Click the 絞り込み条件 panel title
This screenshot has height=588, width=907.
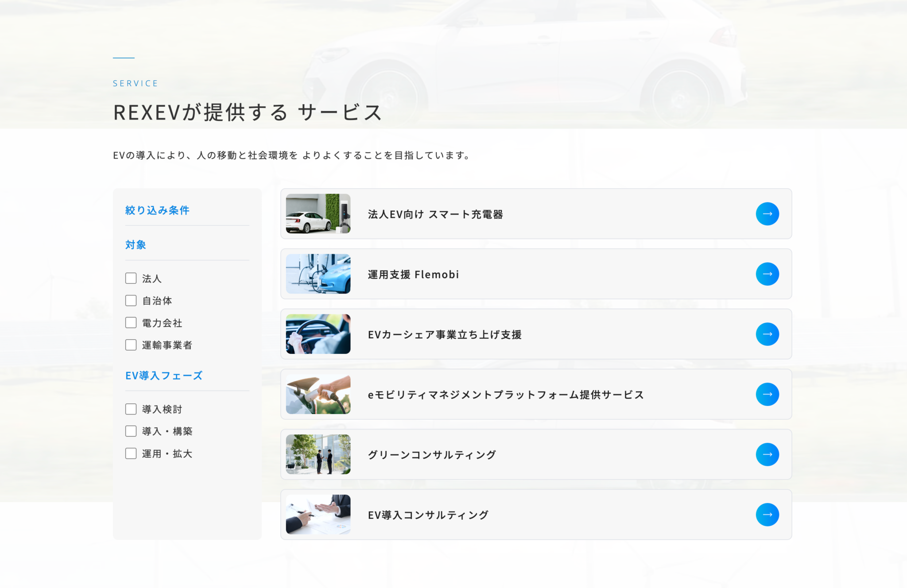157,210
